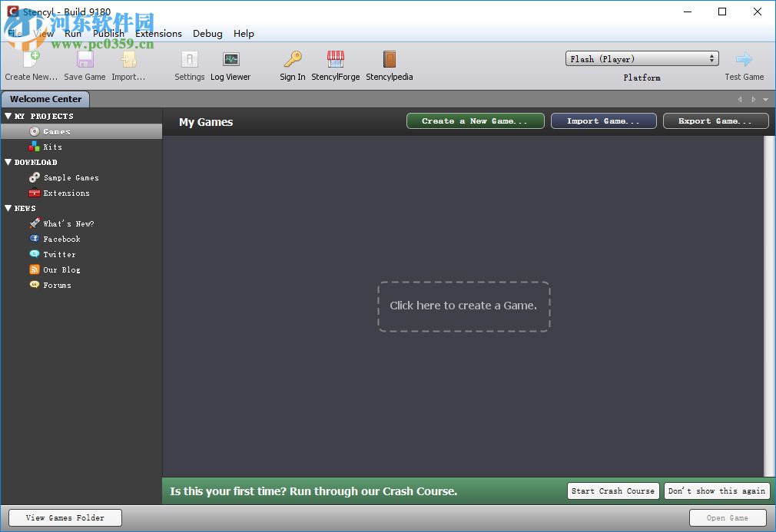776x532 pixels.
Task: Click Create a New Game button
Action: pyautogui.click(x=475, y=121)
